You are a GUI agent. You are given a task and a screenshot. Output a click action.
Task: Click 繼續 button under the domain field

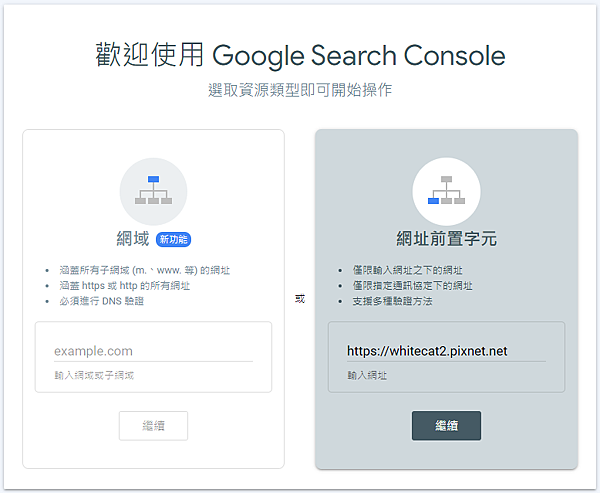tap(153, 426)
